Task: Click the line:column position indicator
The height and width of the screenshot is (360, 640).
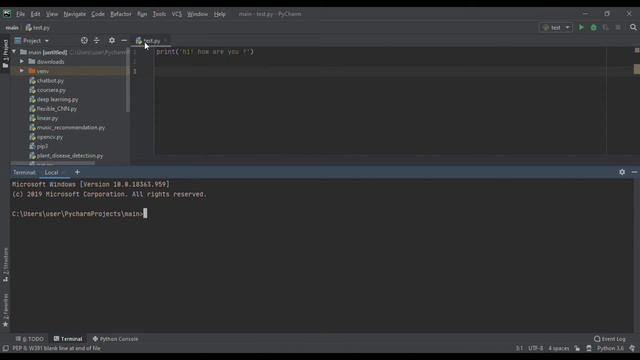Action: pos(519,348)
